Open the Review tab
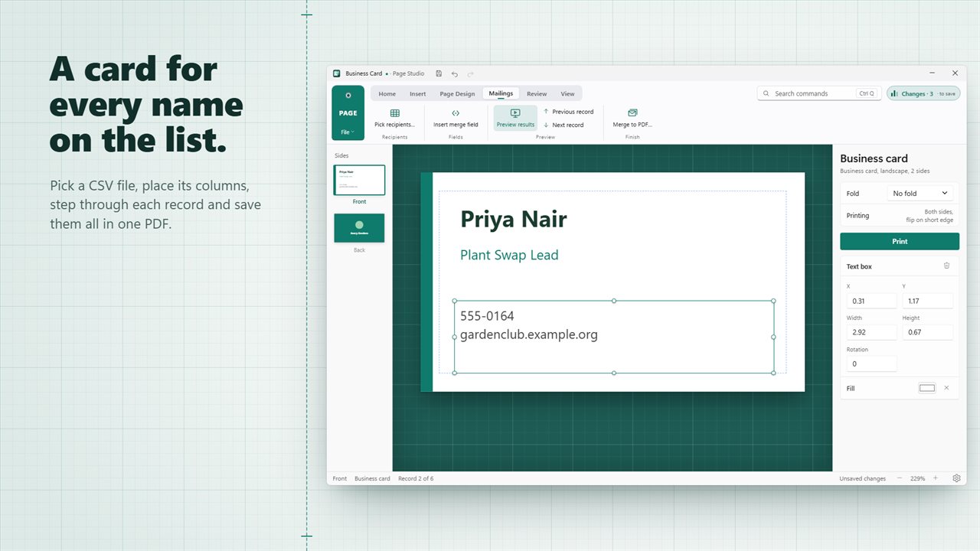This screenshot has height=551, width=980. coord(537,94)
